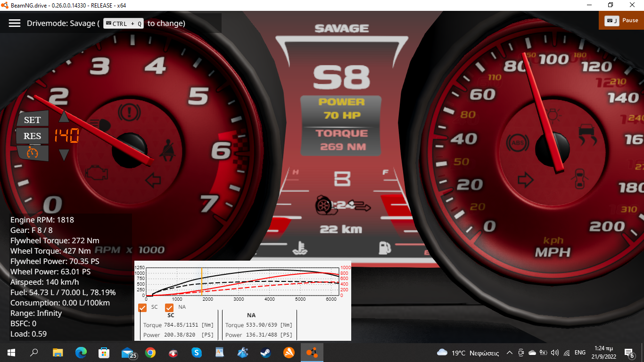Click the BeamNG.drive taskbar icon
The height and width of the screenshot is (362, 644).
pyautogui.click(x=312, y=352)
